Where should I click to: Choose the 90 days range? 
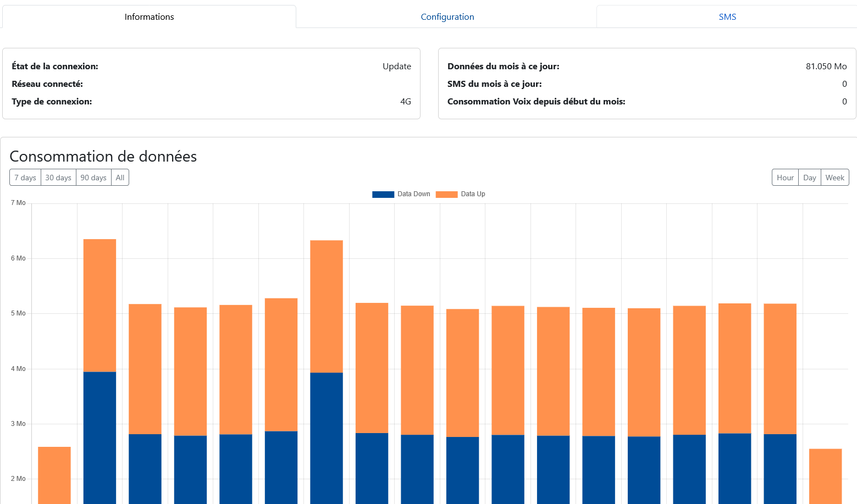click(93, 178)
